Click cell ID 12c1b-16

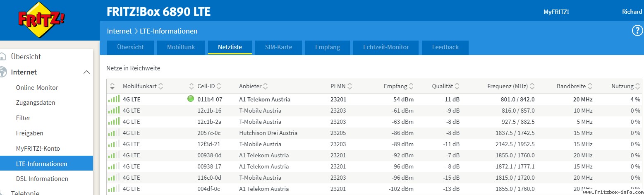pyautogui.click(x=209, y=111)
